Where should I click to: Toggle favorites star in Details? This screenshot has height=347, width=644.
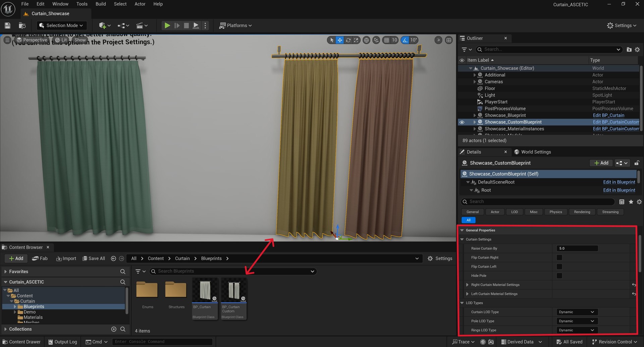click(x=631, y=202)
